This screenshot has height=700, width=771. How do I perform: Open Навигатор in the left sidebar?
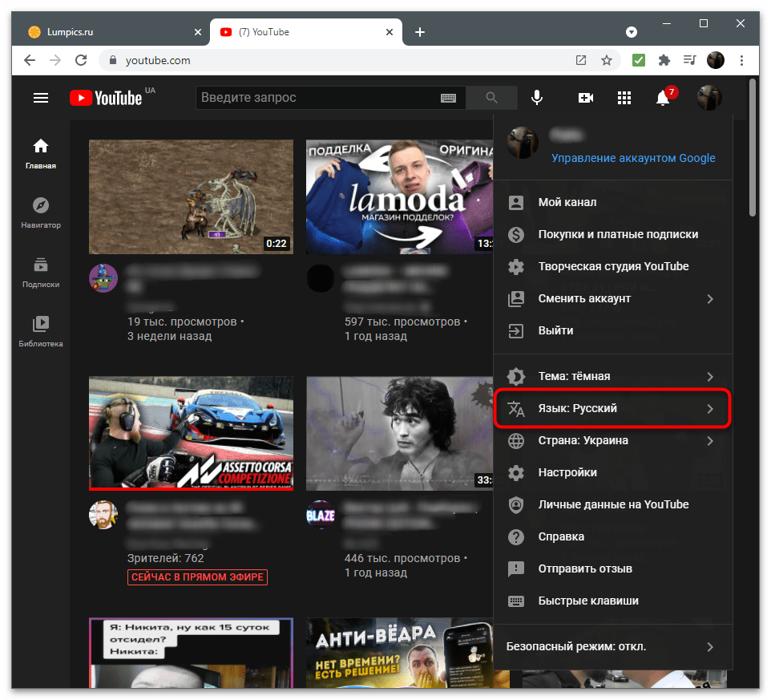click(x=41, y=212)
